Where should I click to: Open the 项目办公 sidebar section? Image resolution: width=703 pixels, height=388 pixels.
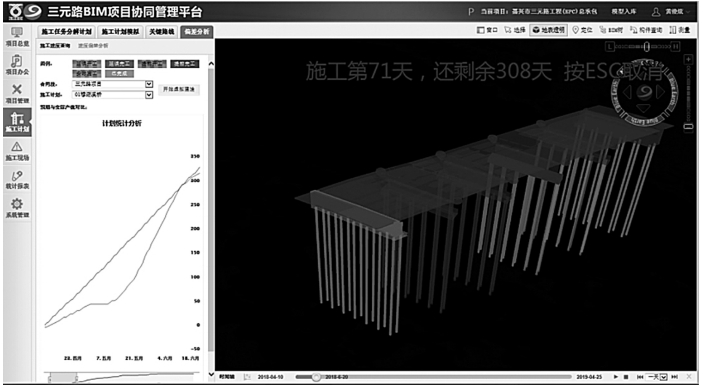tap(17, 65)
